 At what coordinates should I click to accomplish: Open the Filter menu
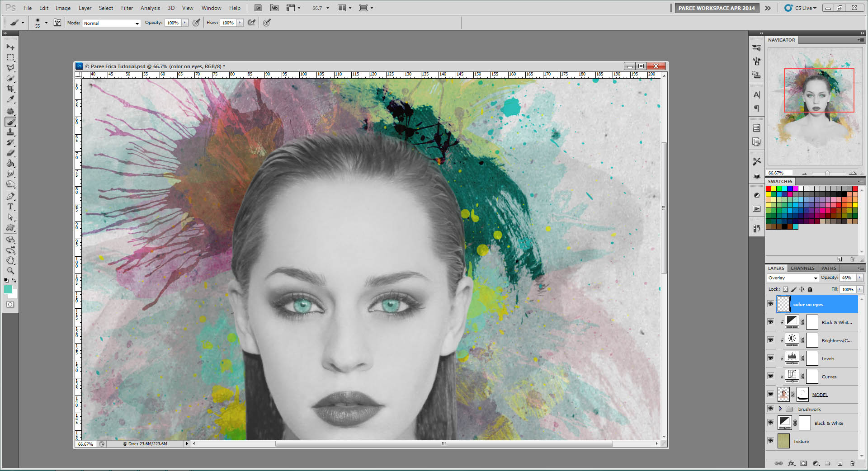click(127, 8)
